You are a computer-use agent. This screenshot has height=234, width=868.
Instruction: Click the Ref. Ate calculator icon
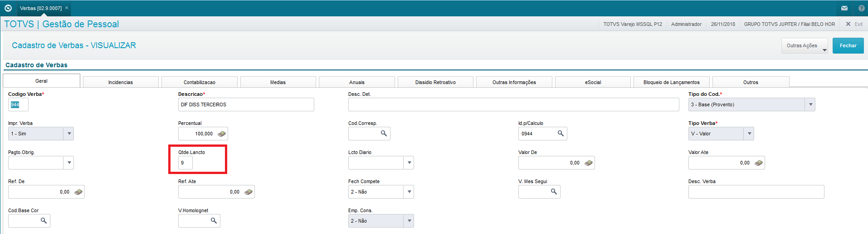pos(249,192)
